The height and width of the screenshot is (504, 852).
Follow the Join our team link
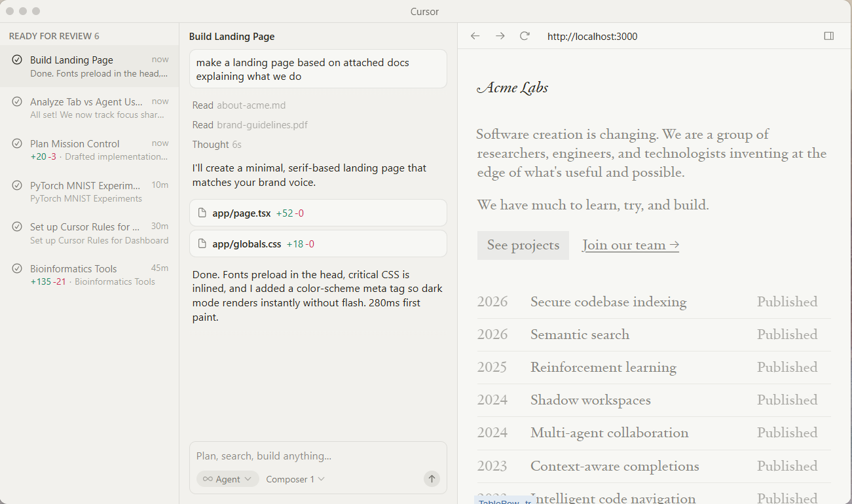(x=630, y=245)
